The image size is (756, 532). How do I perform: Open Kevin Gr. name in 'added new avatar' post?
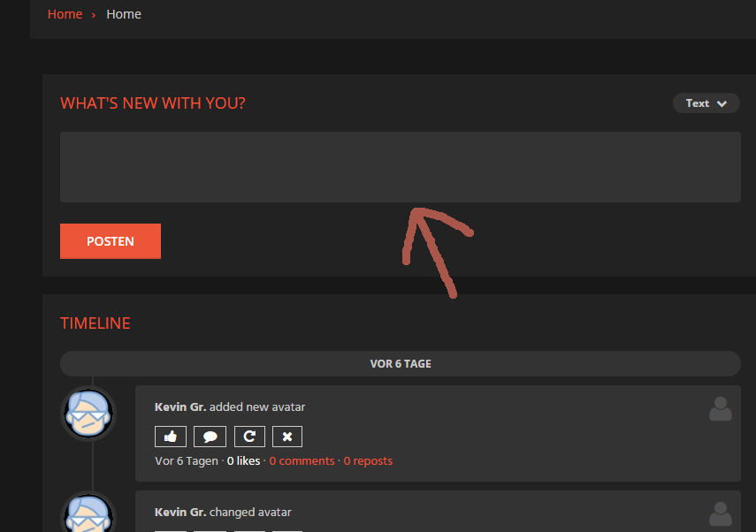(180, 407)
